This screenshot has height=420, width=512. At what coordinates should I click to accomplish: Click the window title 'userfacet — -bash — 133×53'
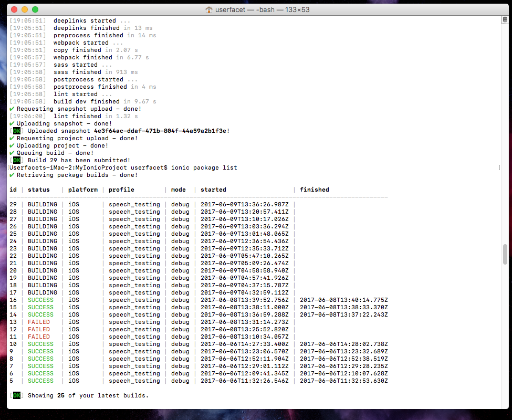[x=262, y=10]
